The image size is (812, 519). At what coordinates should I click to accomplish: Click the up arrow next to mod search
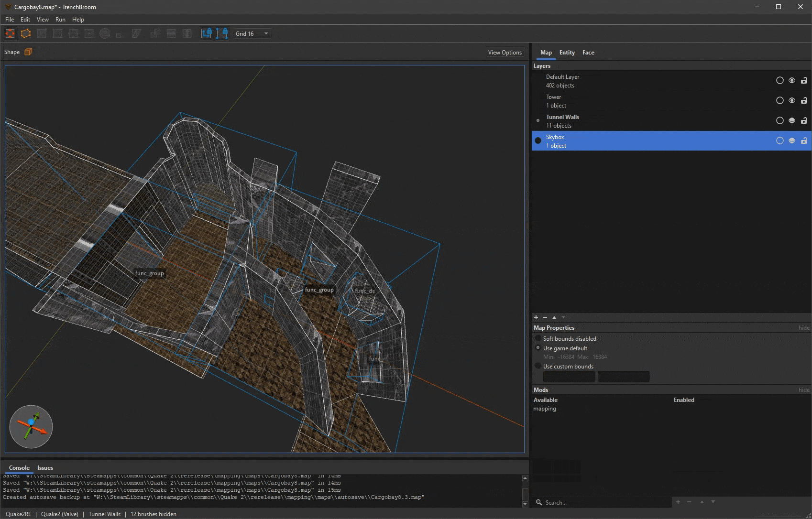(702, 502)
